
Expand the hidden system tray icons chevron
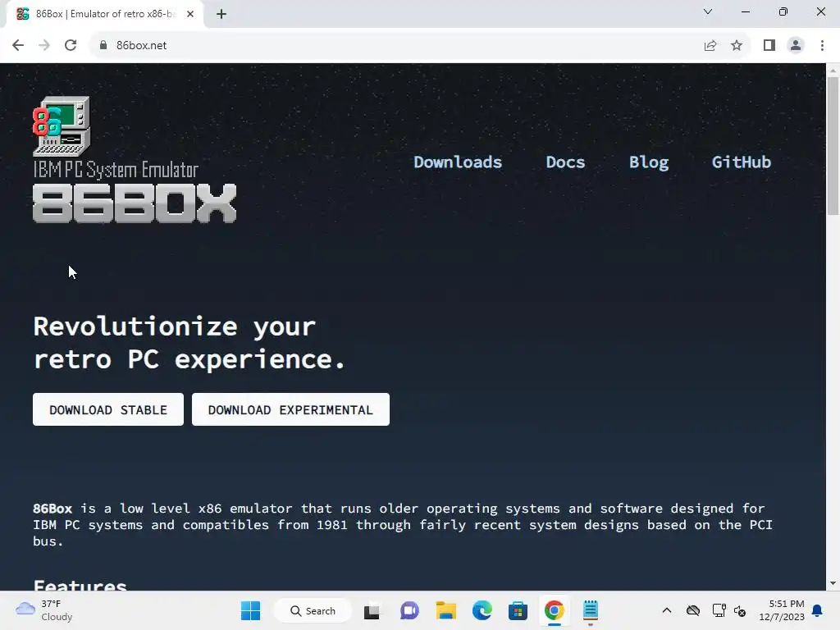coord(666,610)
